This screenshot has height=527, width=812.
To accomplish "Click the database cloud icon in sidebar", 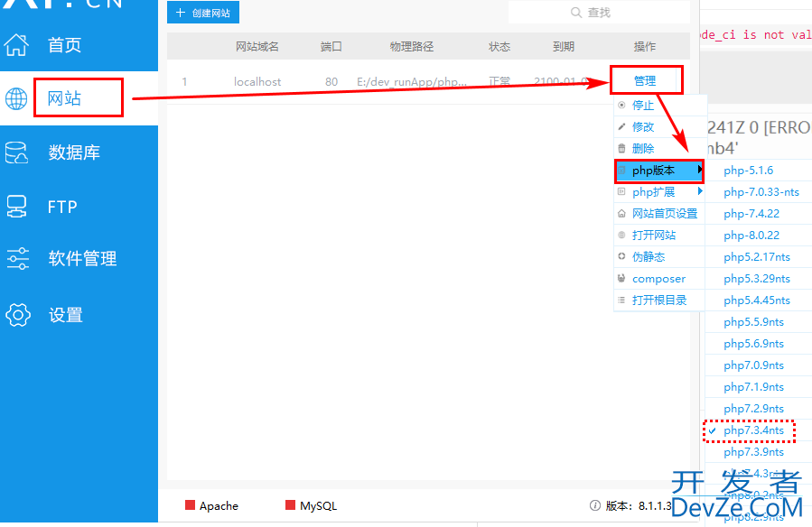I will tap(16, 153).
